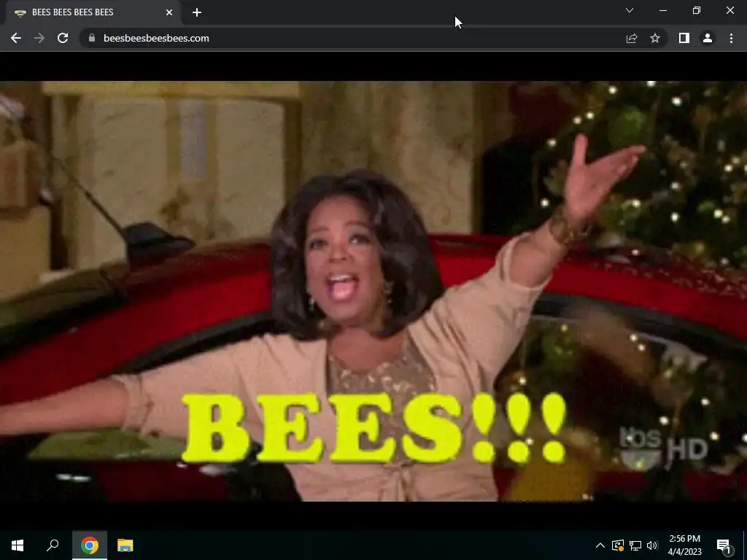Image resolution: width=747 pixels, height=560 pixels.
Task: Open the Windows Start menu
Action: [18, 545]
